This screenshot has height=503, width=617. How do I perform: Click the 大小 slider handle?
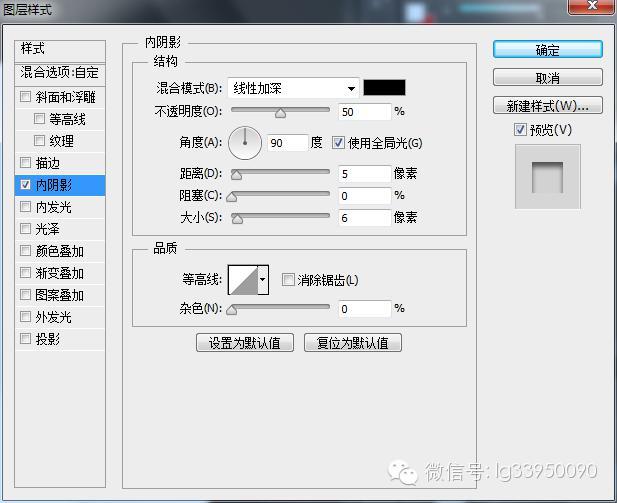[237, 219]
